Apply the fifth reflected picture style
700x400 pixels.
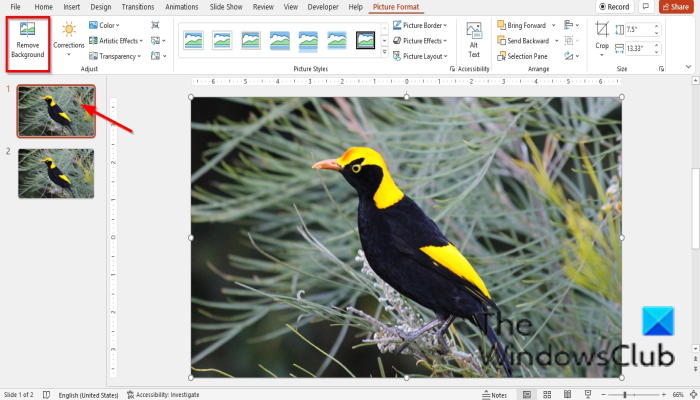click(x=308, y=42)
